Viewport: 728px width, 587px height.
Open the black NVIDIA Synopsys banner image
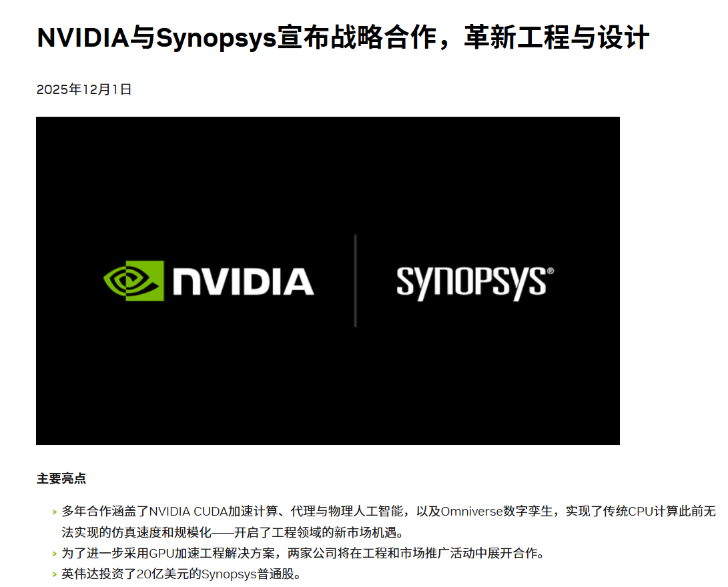328,281
